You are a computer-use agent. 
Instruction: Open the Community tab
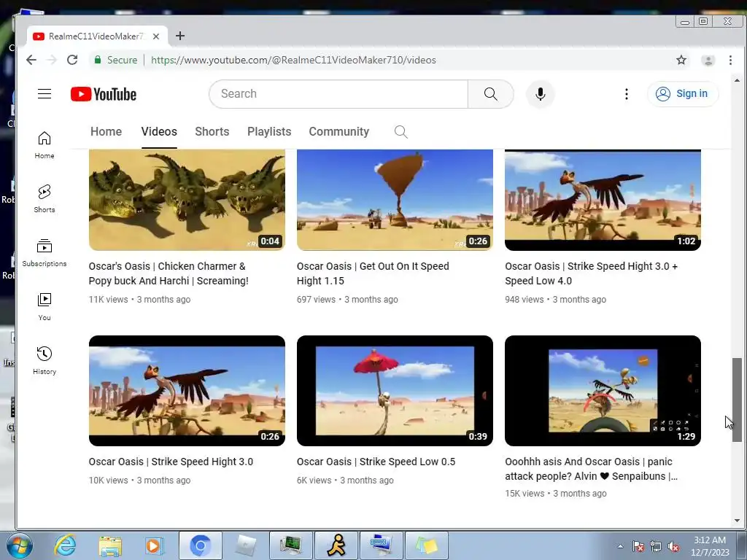338,132
